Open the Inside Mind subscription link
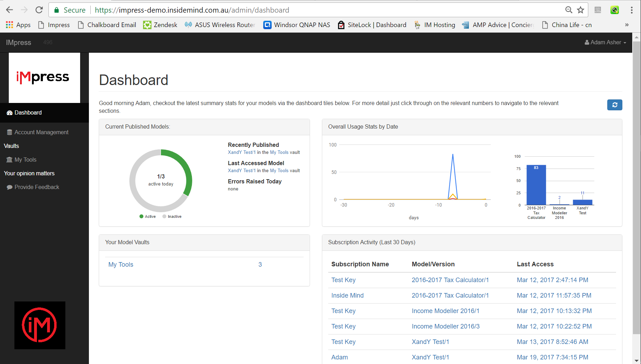This screenshot has height=364, width=641. 347,295
